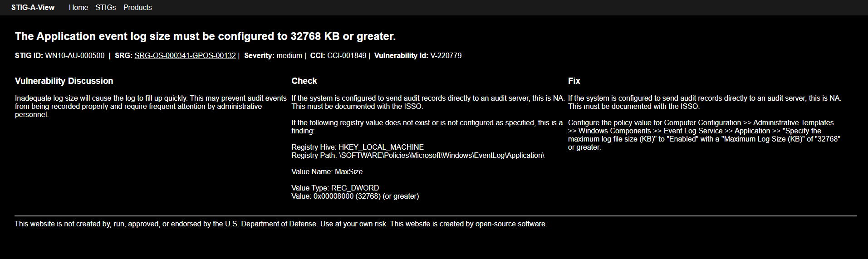The height and width of the screenshot is (259, 868).
Task: Click the CCI-001849 identifier text
Action: (347, 55)
